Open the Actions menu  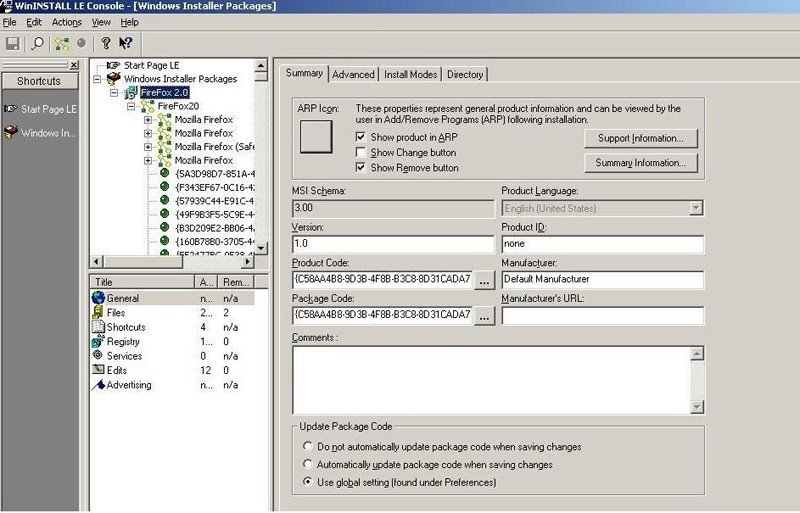66,22
